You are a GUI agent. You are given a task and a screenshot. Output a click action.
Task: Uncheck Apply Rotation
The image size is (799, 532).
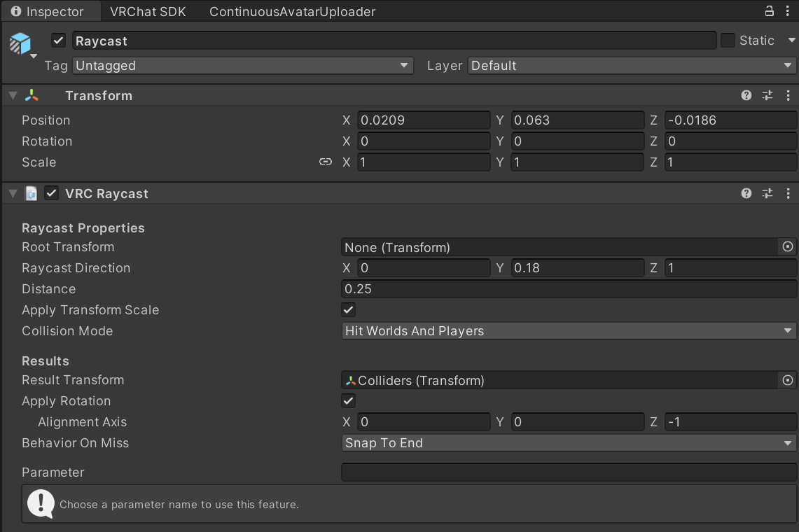point(349,401)
